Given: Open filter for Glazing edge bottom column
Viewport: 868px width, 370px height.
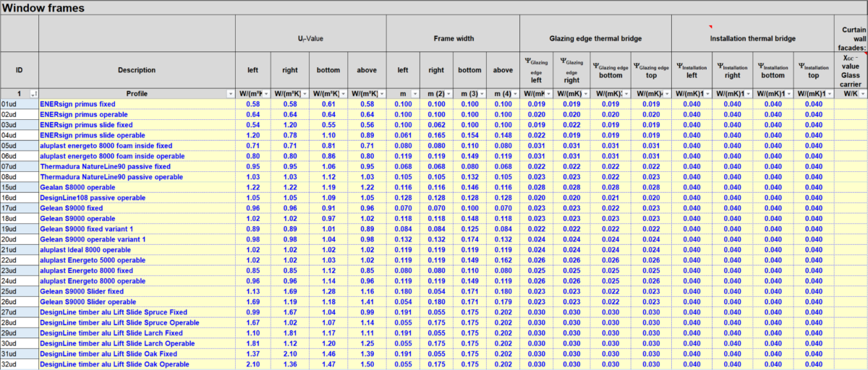Looking at the screenshot, I should pos(626,94).
